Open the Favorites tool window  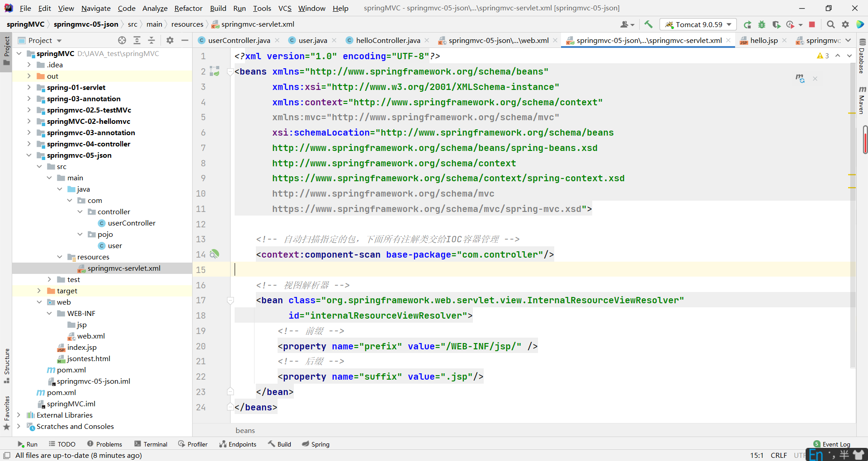pos(7,413)
